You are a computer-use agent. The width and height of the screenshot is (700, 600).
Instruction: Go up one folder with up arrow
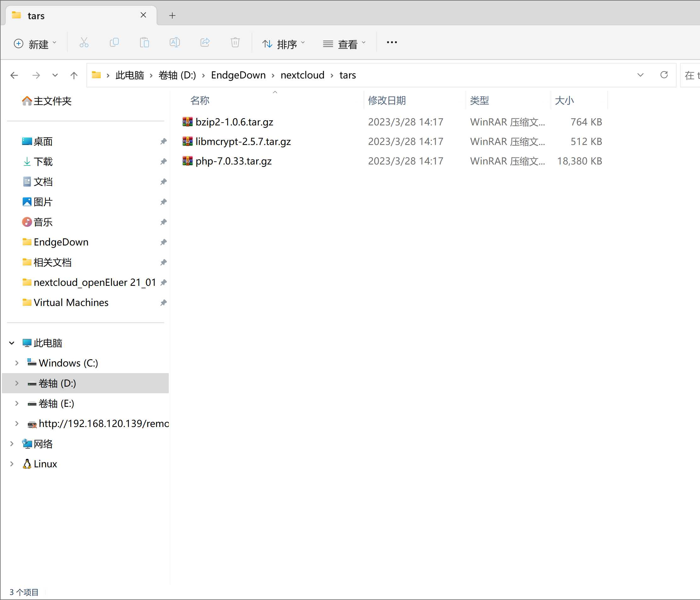[x=74, y=75]
